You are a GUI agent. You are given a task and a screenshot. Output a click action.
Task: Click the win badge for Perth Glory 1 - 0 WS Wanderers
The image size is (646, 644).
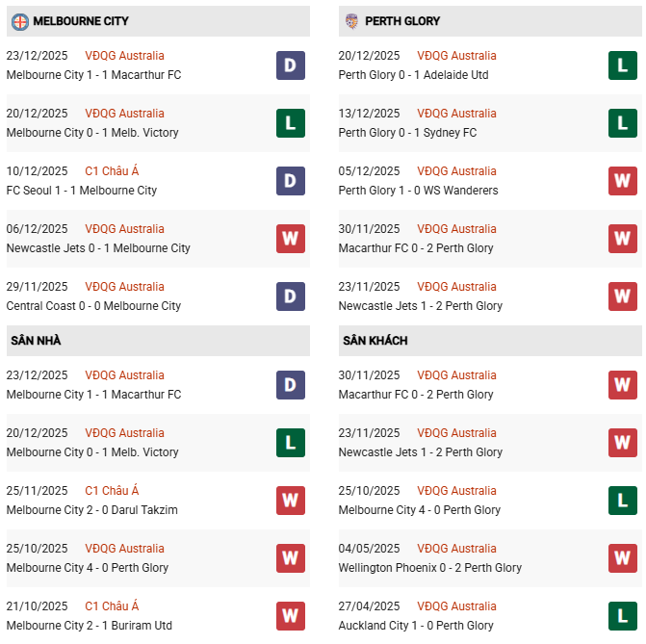623,181
